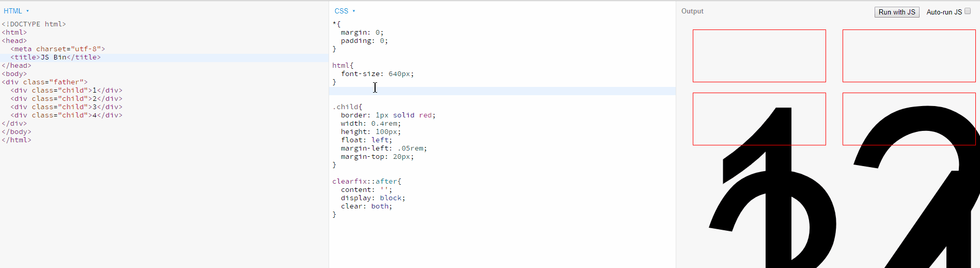Click the <!DOCTYPE html> line
This screenshot has height=268, width=980.
[34, 24]
